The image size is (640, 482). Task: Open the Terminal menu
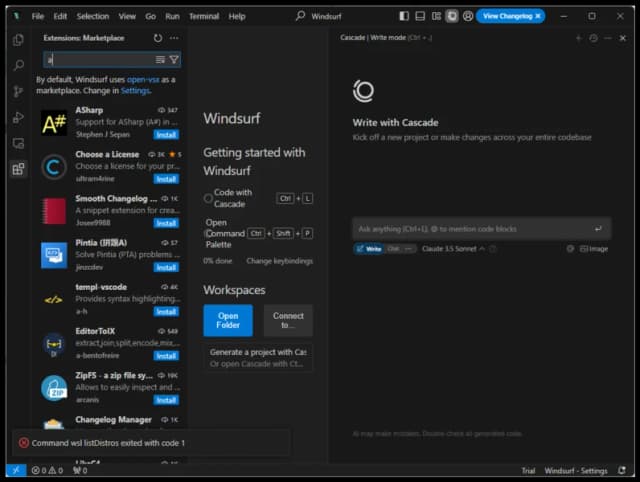[204, 16]
